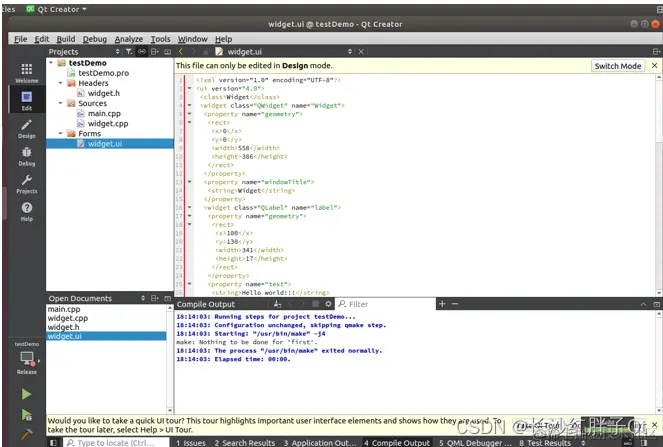Click the Compile Output clear icon
This screenshot has height=447, width=663.
277,304
